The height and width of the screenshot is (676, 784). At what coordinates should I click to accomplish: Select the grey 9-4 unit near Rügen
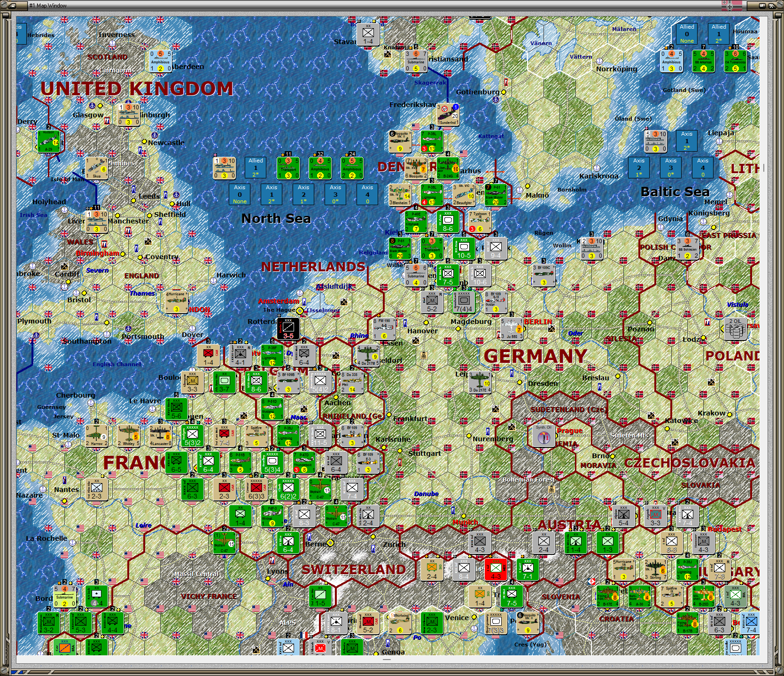point(496,248)
